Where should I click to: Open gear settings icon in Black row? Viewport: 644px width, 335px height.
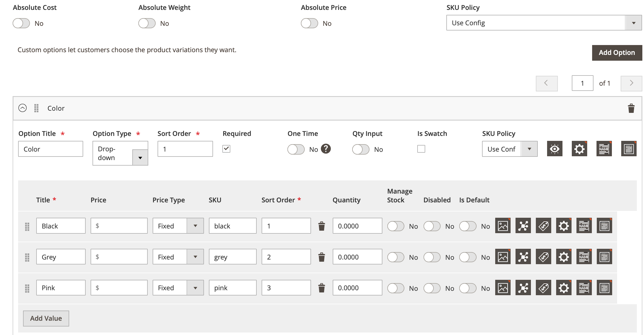(564, 226)
